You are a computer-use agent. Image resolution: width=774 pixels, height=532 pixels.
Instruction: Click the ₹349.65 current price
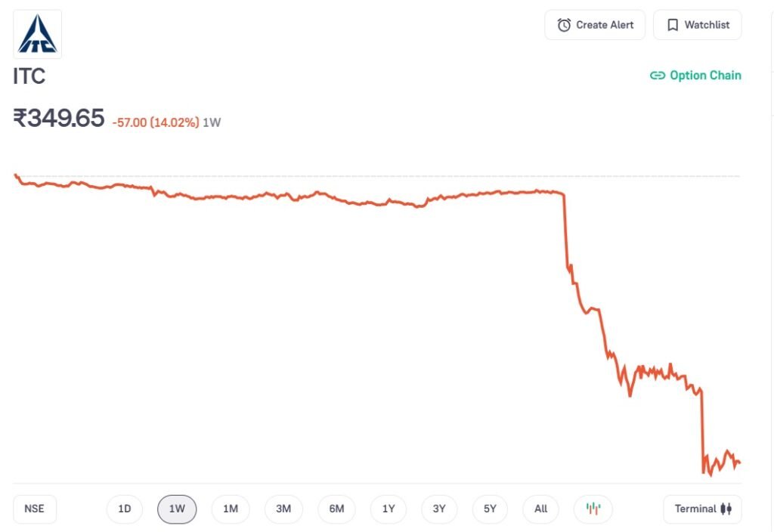tap(59, 118)
